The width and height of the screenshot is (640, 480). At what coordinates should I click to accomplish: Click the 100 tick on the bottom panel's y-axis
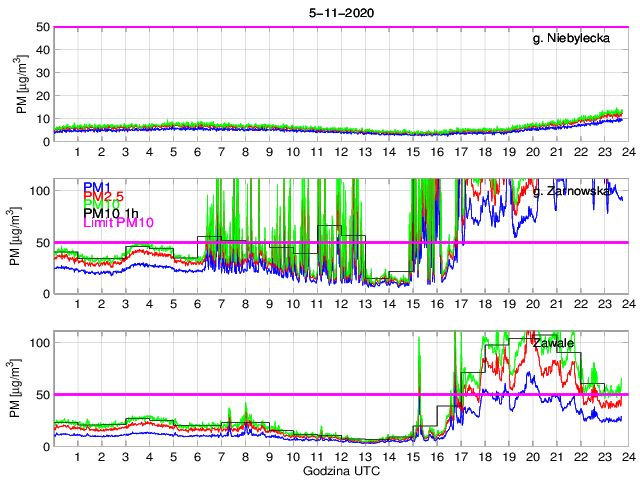pos(38,343)
